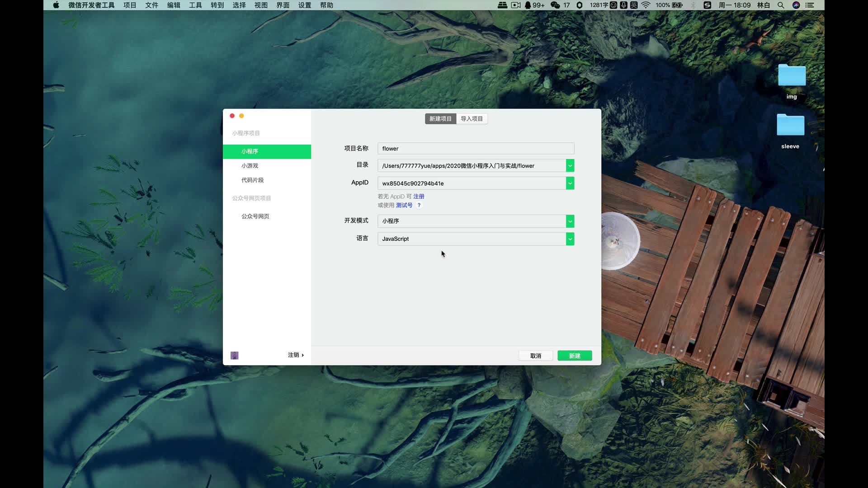Open the Apple menu
The image size is (868, 488).
click(56, 5)
